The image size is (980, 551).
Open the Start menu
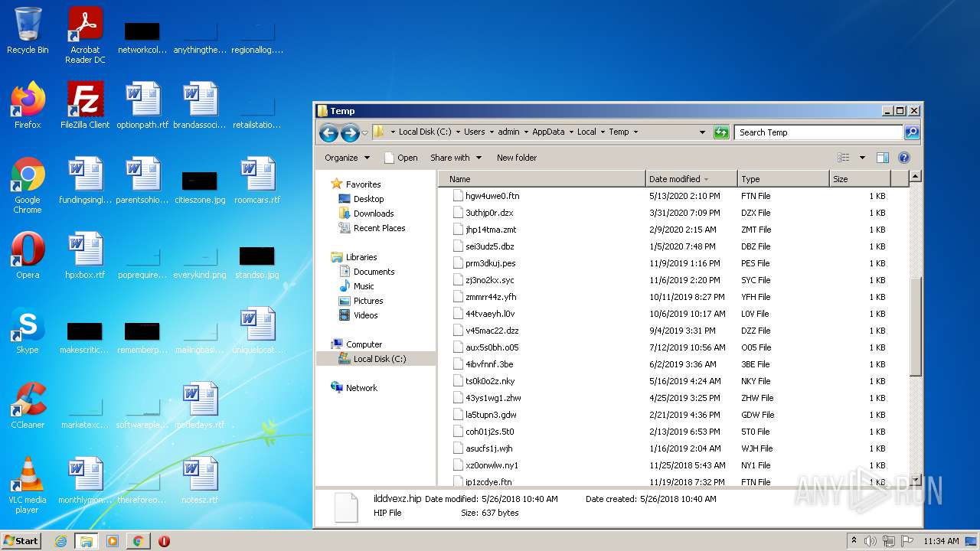click(21, 541)
